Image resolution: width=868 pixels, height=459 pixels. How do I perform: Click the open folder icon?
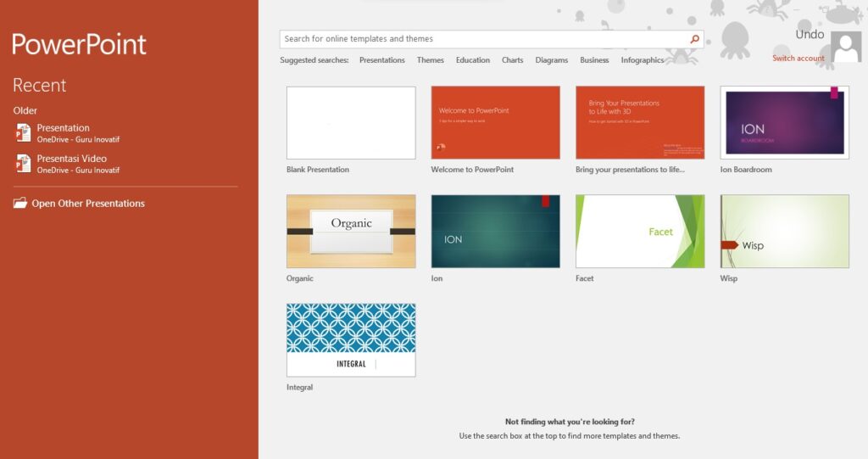click(20, 203)
